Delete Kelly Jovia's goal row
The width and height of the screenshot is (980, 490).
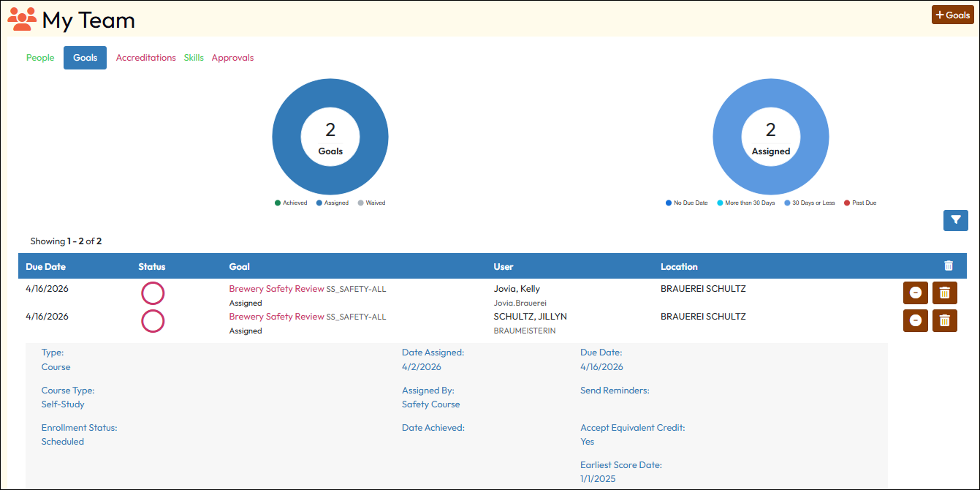click(x=944, y=293)
